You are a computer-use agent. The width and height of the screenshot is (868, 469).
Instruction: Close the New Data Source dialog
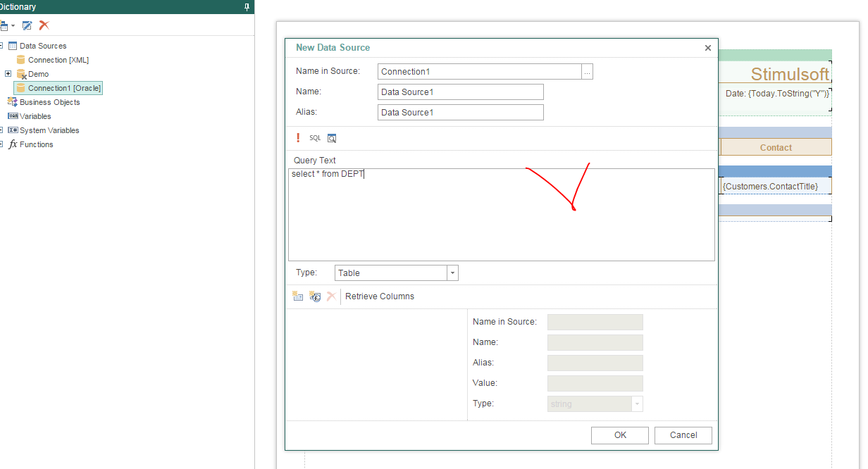click(708, 48)
